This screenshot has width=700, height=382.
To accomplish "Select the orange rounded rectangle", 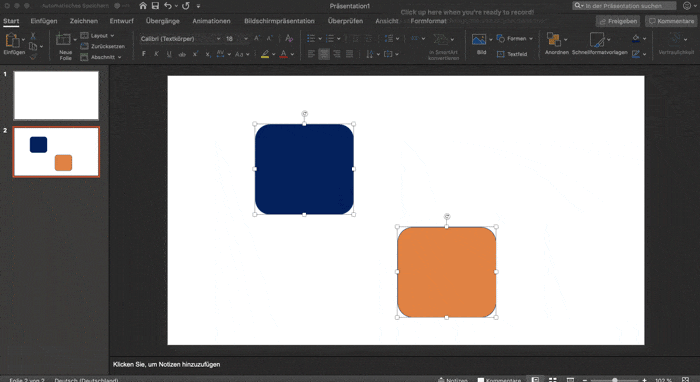I will coord(446,272).
